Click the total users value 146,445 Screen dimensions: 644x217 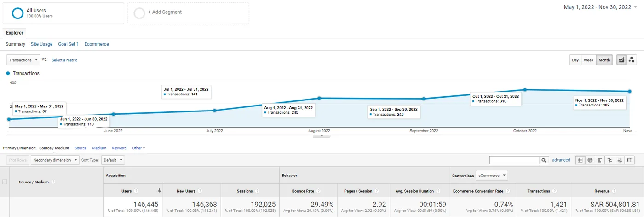pos(147,205)
